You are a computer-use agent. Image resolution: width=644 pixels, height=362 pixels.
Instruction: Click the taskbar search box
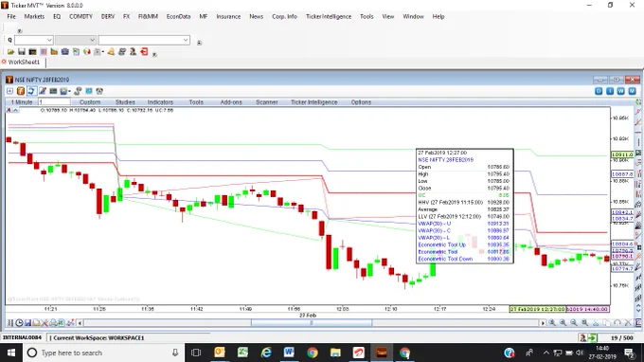click(102, 353)
